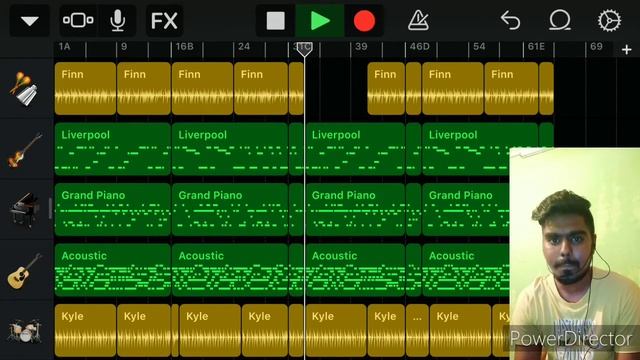Add a song section with plus button
The width and height of the screenshot is (640, 360).
[627, 50]
